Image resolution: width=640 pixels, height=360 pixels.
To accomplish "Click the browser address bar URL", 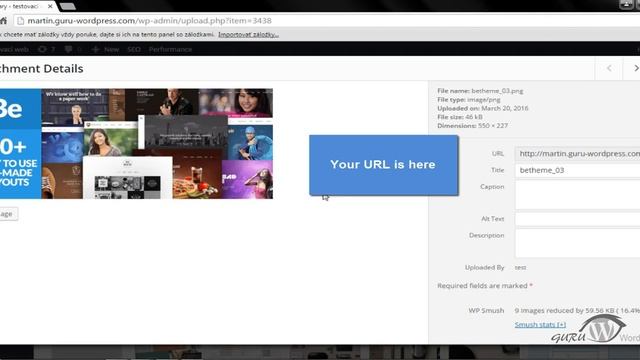I will pyautogui.click(x=149, y=21).
